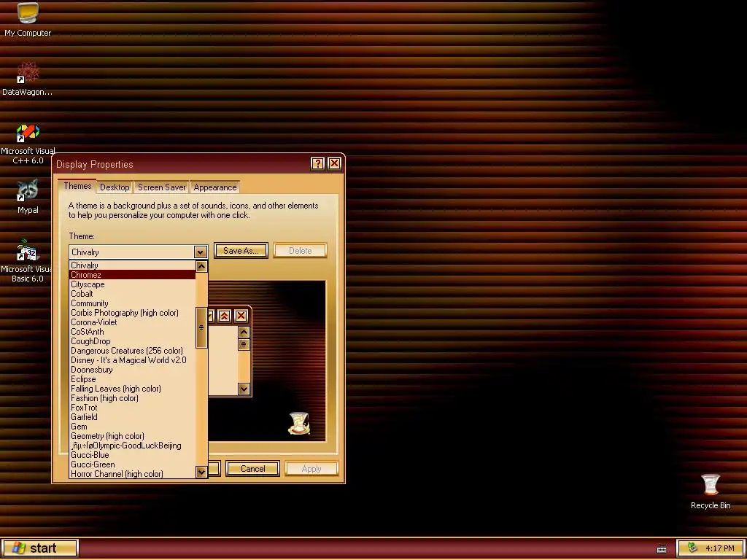
Task: Collapse the Theme combo box arrow
Action: (x=201, y=252)
